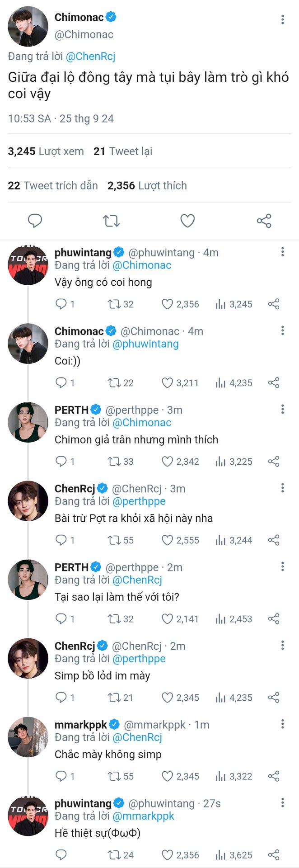Screen dimensions: 299x868
Task: Tap the reply icon under the main tweet
Action: tap(35, 221)
